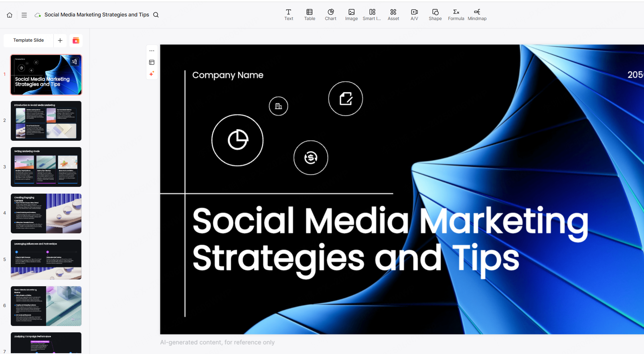Select slide 6 Social Media Advertising thumbnail
Screen dimensions: 644x354
tap(46, 306)
